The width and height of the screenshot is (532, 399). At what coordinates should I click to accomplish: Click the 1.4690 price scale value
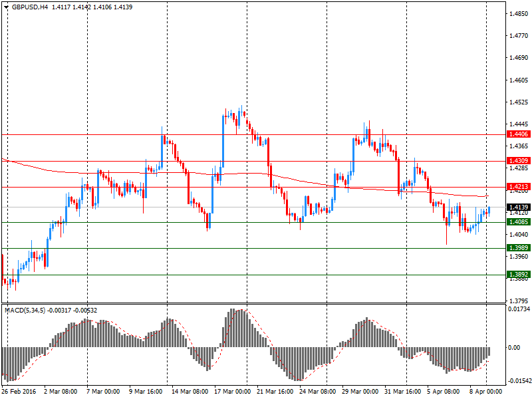(x=519, y=58)
